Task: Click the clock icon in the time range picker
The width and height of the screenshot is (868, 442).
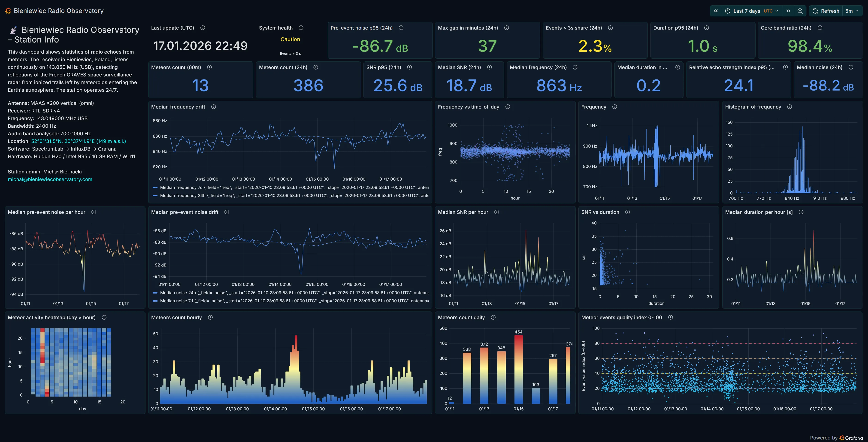Action: pyautogui.click(x=728, y=10)
